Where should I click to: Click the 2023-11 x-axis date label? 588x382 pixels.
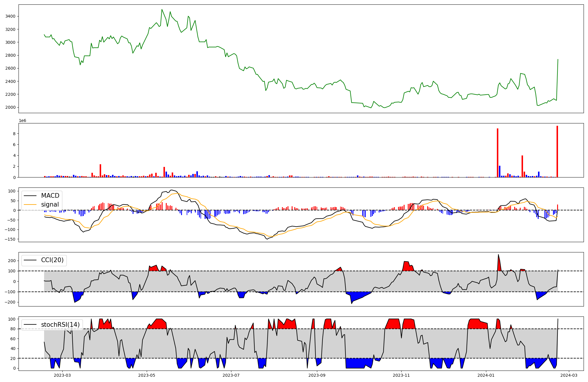point(401,375)
